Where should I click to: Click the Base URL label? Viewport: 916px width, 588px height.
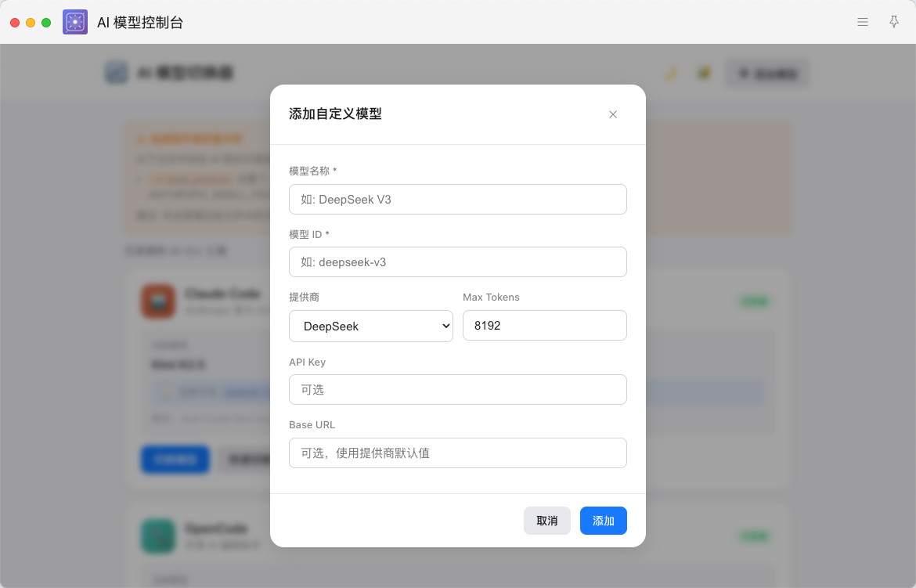click(x=312, y=425)
